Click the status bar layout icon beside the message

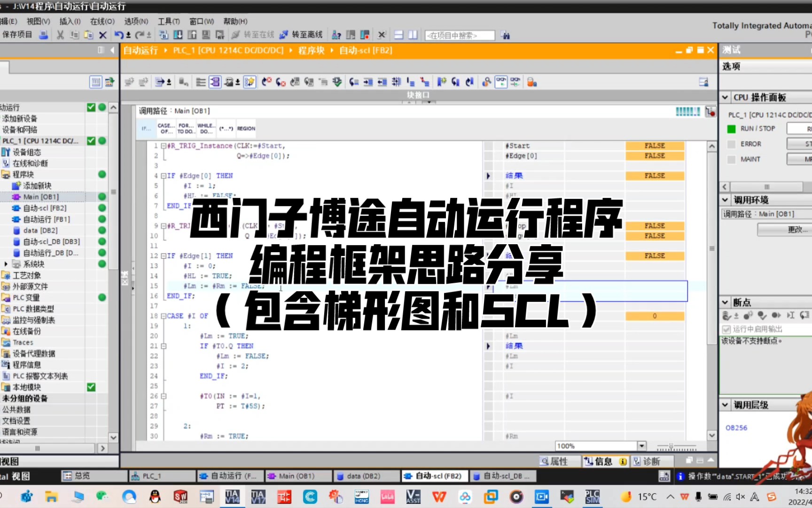coord(664,476)
